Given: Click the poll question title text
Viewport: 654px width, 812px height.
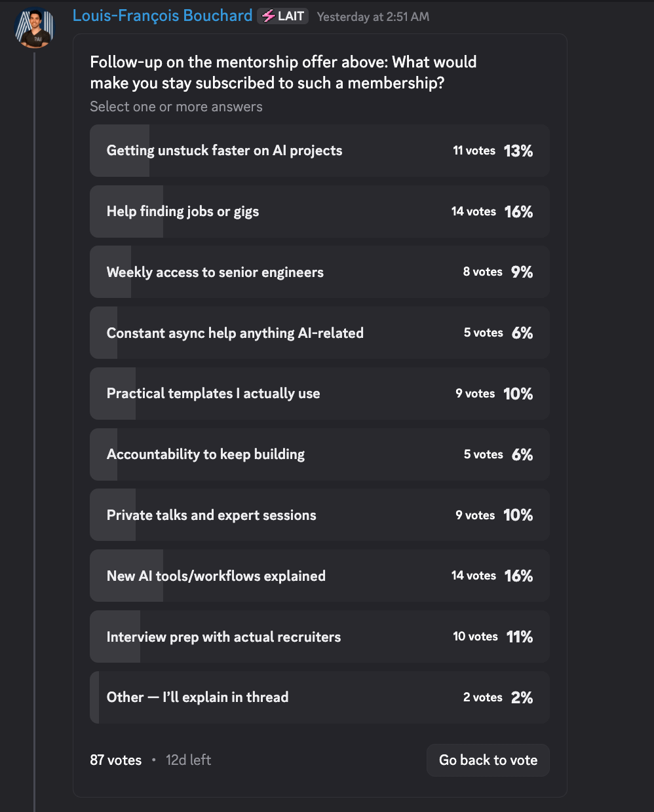Looking at the screenshot, I should pyautogui.click(x=283, y=73).
